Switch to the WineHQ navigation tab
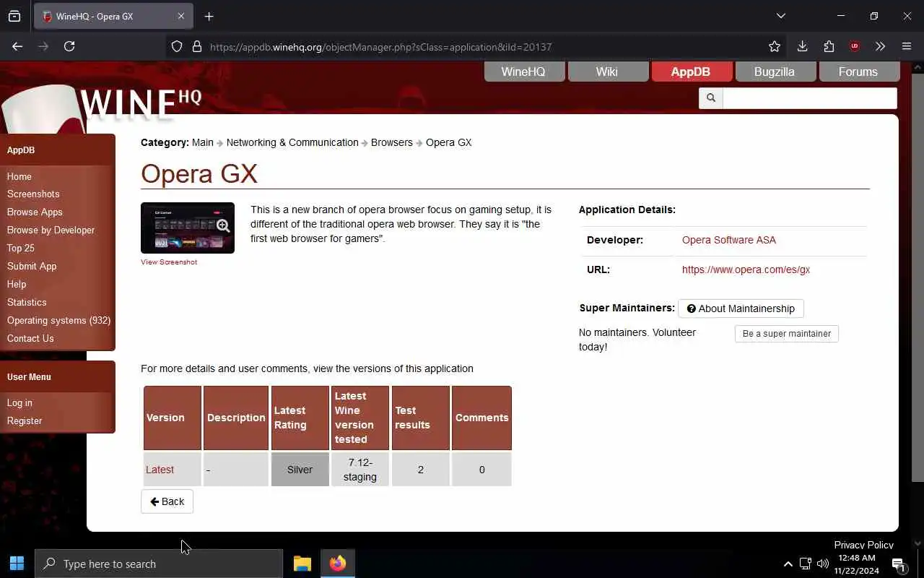This screenshot has height=578, width=924. [x=524, y=72]
